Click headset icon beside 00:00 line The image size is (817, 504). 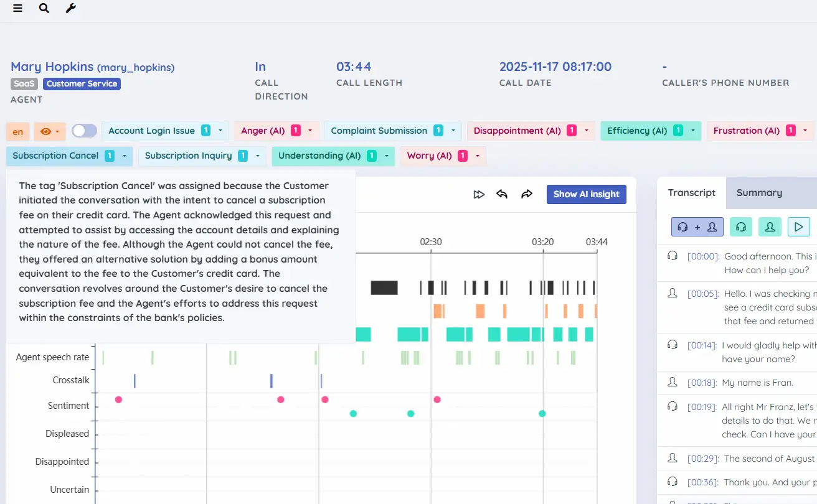pos(673,256)
